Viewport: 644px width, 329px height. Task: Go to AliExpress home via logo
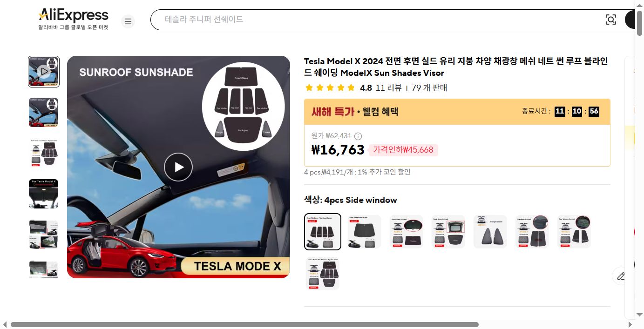pos(74,20)
